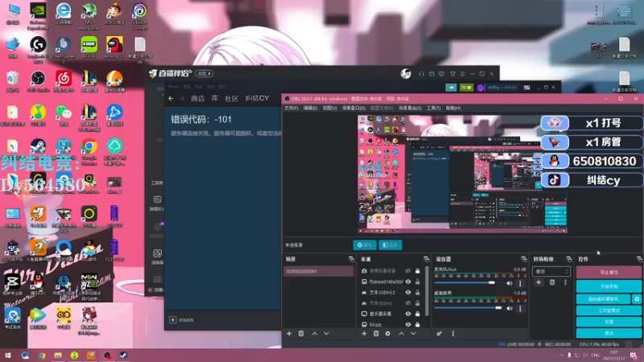Open OBS 工具(T) menu
The height and width of the screenshot is (362, 644).
point(433,108)
